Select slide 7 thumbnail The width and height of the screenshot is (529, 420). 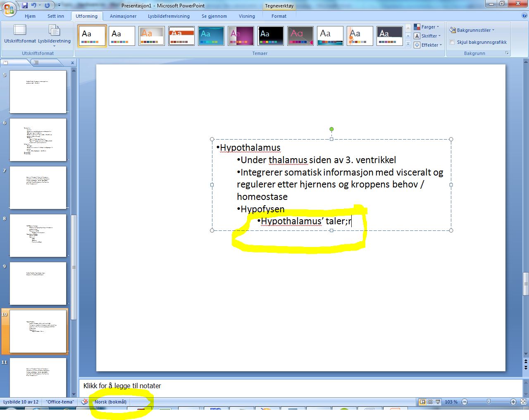pyautogui.click(x=38, y=187)
